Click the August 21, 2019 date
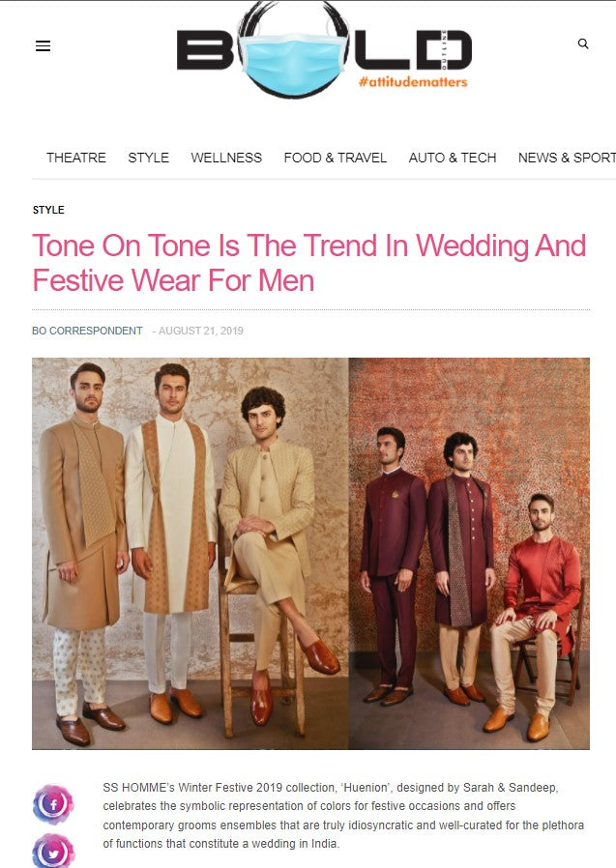The image size is (616, 868). [x=200, y=331]
